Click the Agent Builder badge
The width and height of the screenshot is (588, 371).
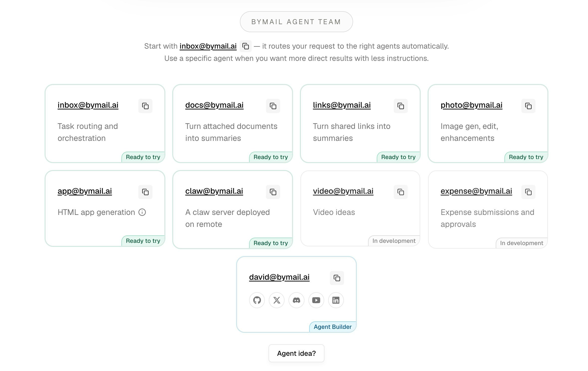(x=332, y=327)
